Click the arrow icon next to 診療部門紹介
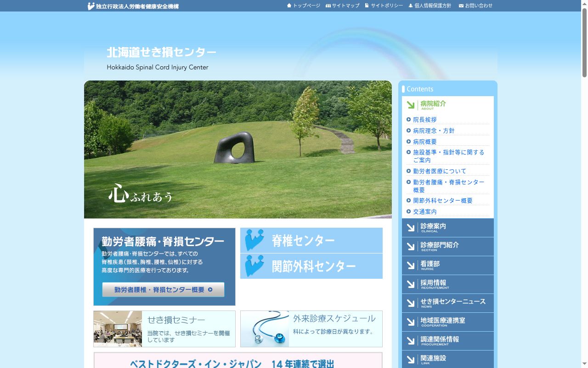Viewport: 588px width, 368px height. pyautogui.click(x=411, y=247)
